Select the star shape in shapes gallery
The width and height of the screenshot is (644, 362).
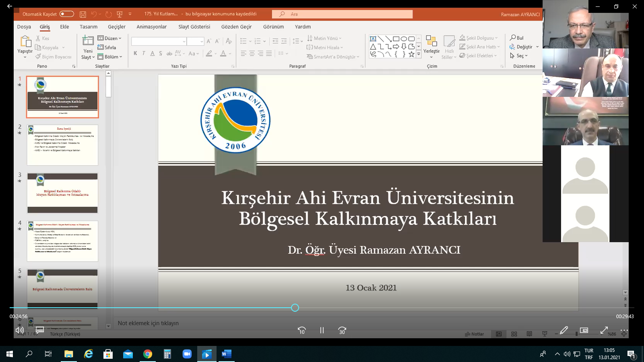point(411,54)
